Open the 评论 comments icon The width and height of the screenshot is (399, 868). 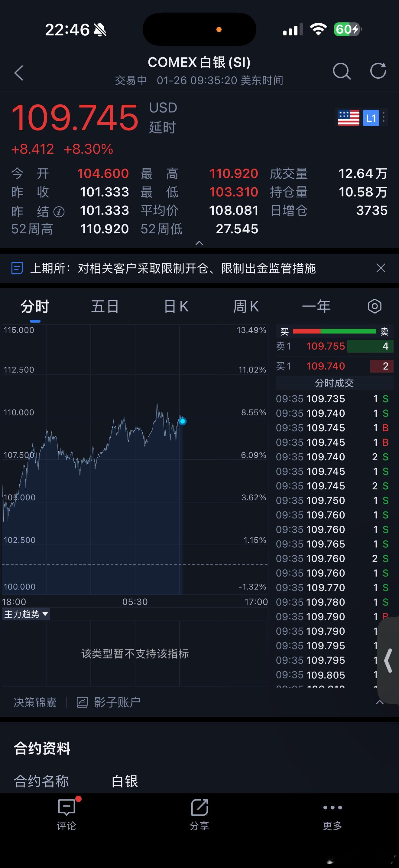click(66, 808)
